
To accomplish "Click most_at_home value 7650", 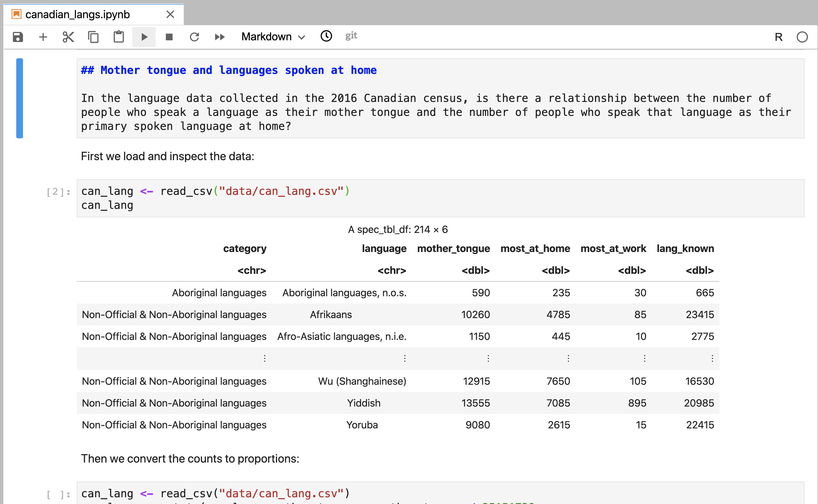I will [x=558, y=381].
